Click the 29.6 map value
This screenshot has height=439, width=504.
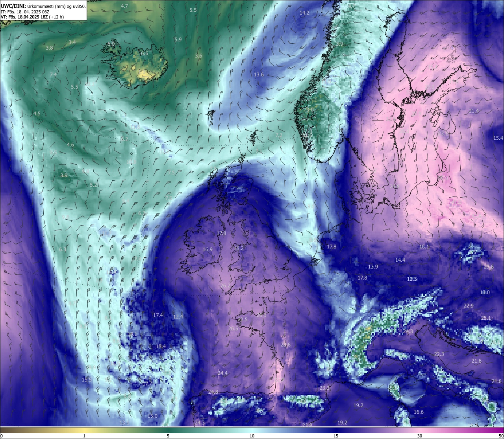pos(489,267)
